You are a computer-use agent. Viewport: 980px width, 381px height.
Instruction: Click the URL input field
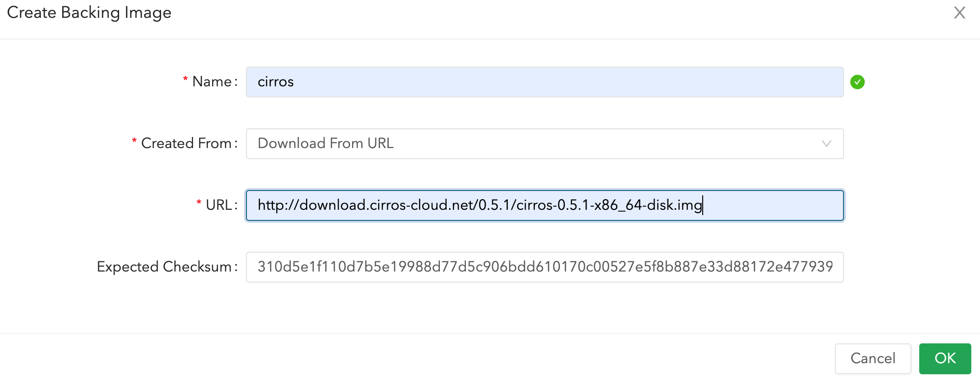pyautogui.click(x=544, y=205)
